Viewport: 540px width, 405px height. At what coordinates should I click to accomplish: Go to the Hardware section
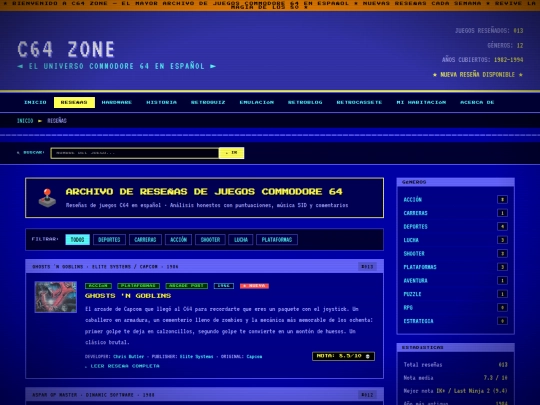click(117, 102)
